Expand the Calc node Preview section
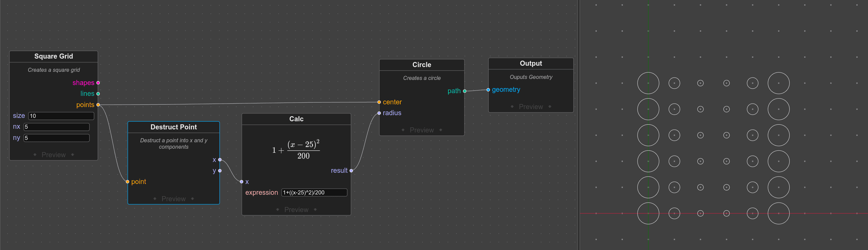Screen dimensions: 868x250 pyautogui.click(x=296, y=210)
